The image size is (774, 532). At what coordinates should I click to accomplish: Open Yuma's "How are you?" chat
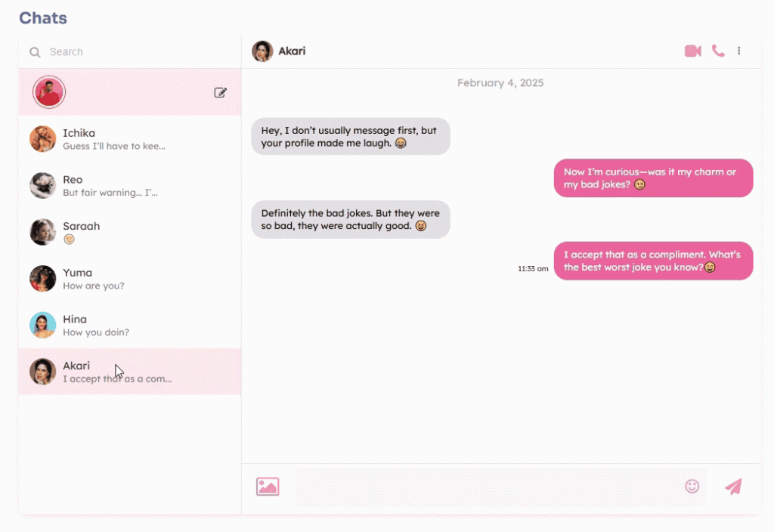pos(130,278)
